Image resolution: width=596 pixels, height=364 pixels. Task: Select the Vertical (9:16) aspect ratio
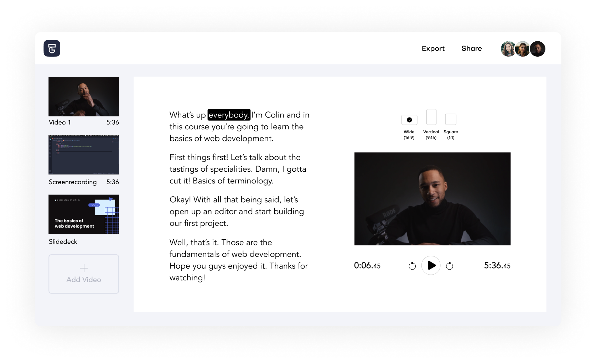431,117
